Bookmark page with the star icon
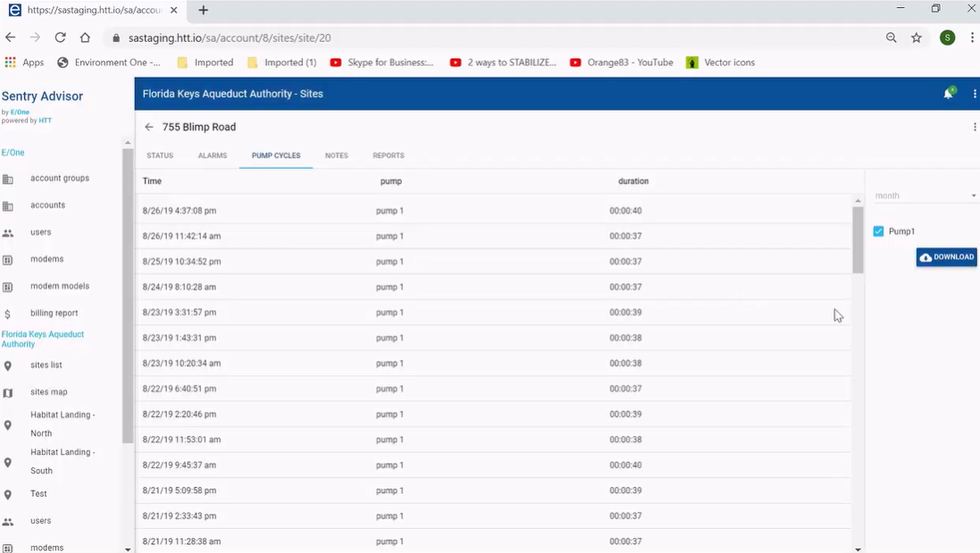980x553 pixels. click(x=917, y=38)
